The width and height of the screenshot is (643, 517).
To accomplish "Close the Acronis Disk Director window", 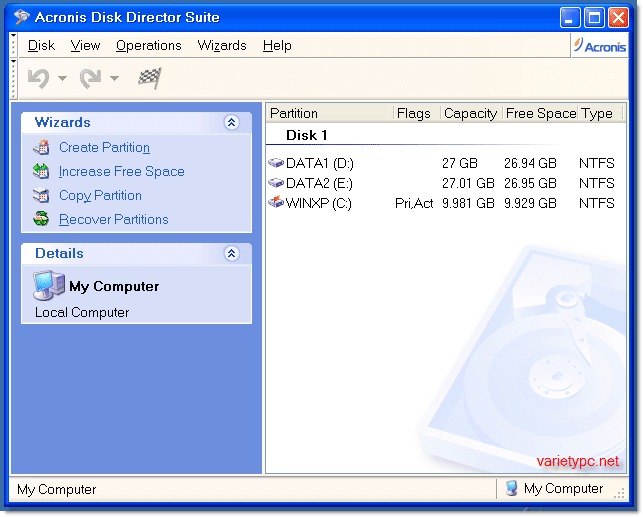I will pyautogui.click(x=618, y=18).
